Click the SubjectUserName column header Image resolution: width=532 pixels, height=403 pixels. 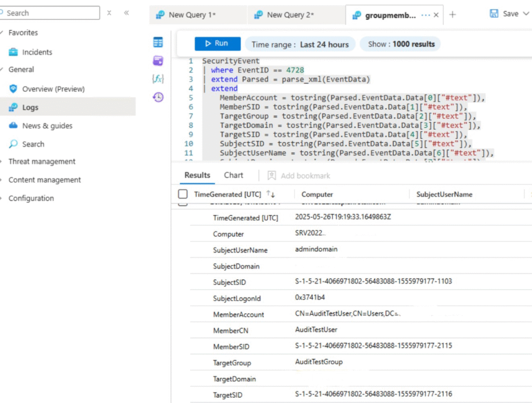(445, 194)
